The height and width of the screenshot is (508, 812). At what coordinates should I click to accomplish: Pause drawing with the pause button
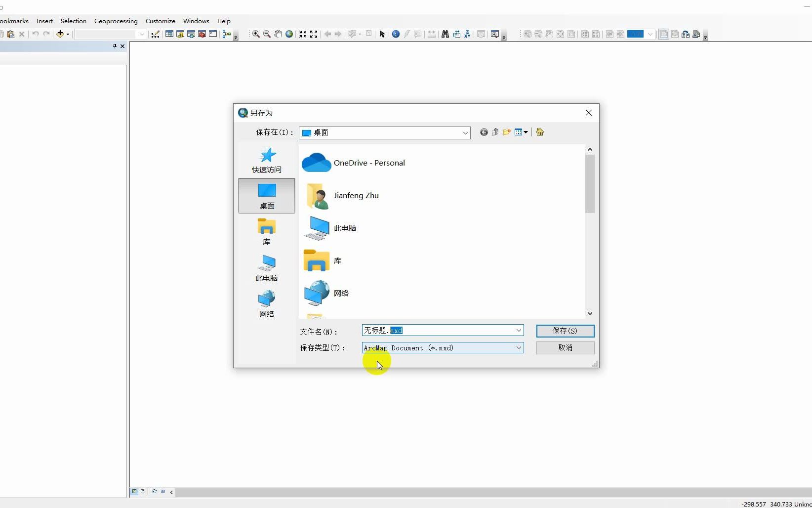point(163,492)
